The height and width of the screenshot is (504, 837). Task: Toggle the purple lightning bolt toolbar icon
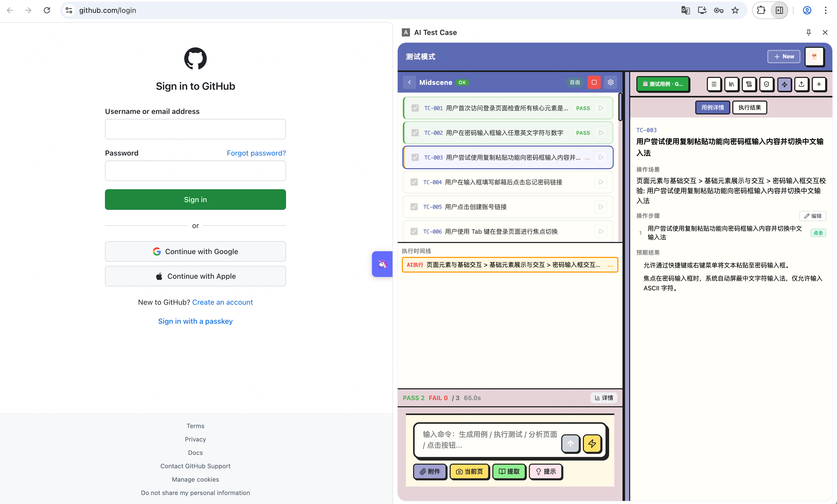[x=784, y=84]
